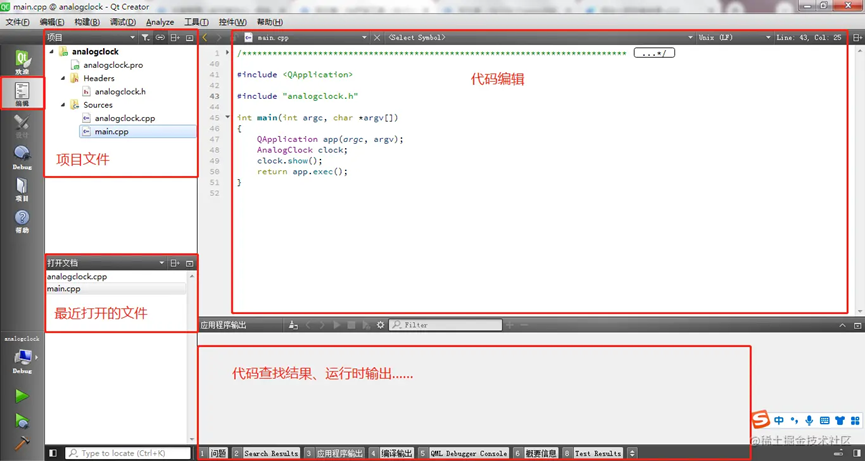
Task: Collapse the analogclock project node
Action: point(52,51)
